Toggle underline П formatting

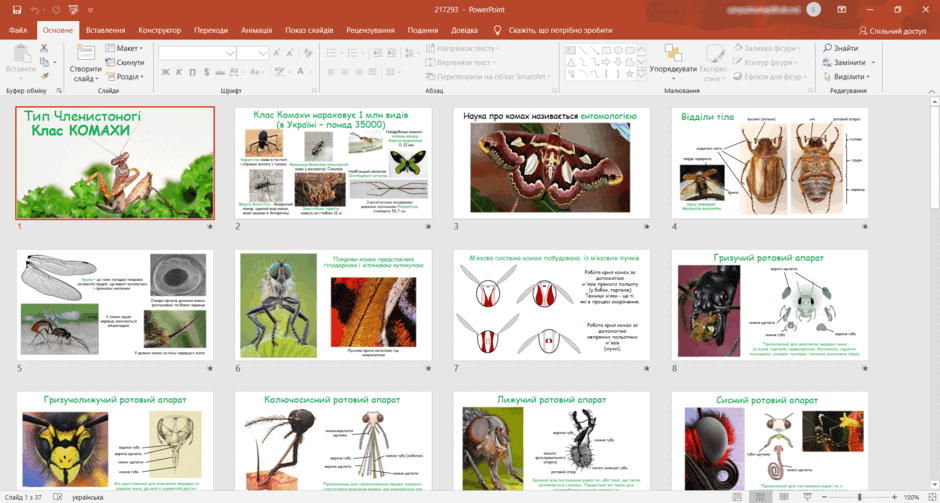point(192,71)
